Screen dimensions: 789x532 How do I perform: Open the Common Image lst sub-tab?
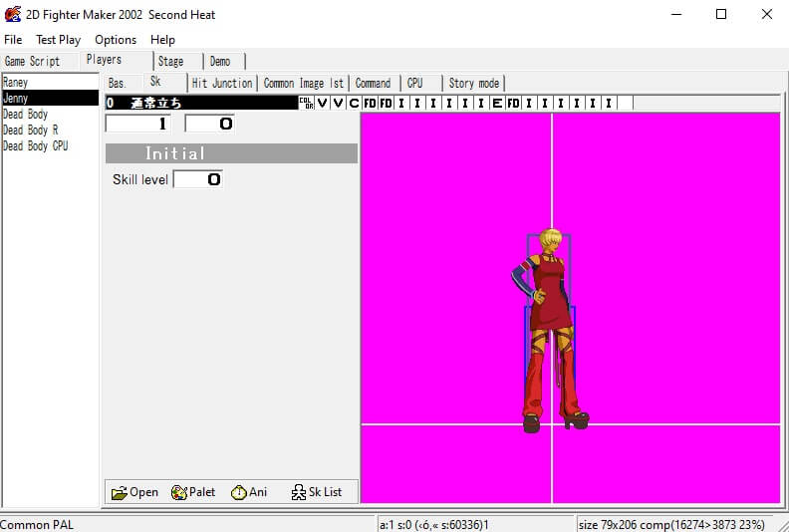304,83
